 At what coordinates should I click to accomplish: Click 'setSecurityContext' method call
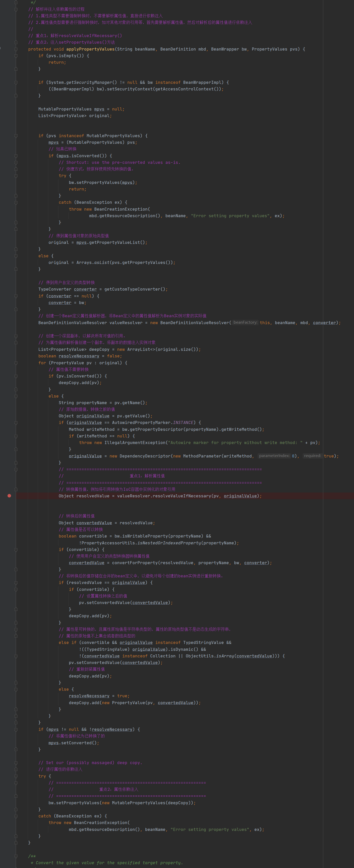tap(130, 89)
